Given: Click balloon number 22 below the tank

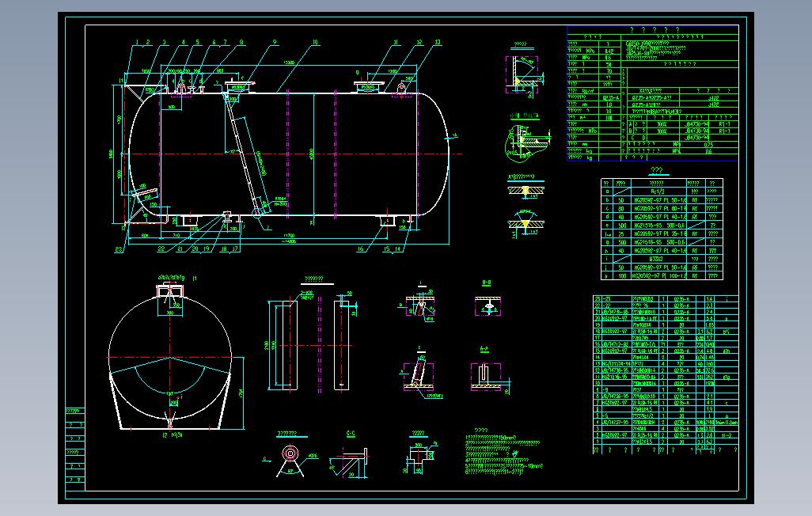Looking at the screenshot, I should (x=161, y=249).
